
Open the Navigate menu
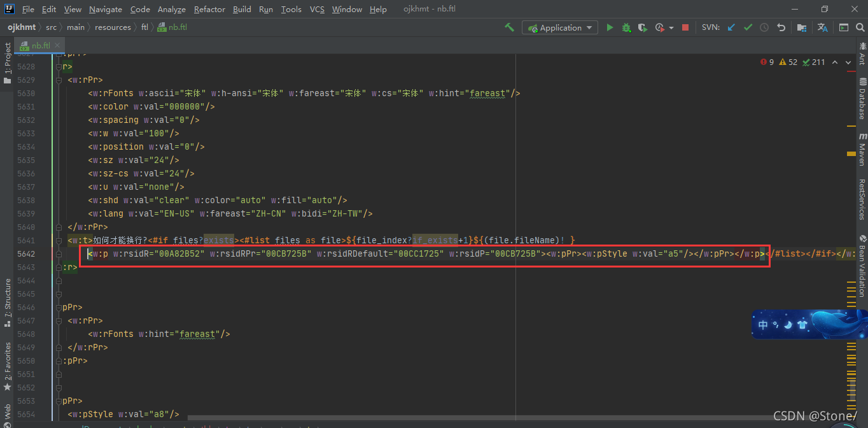(x=106, y=9)
